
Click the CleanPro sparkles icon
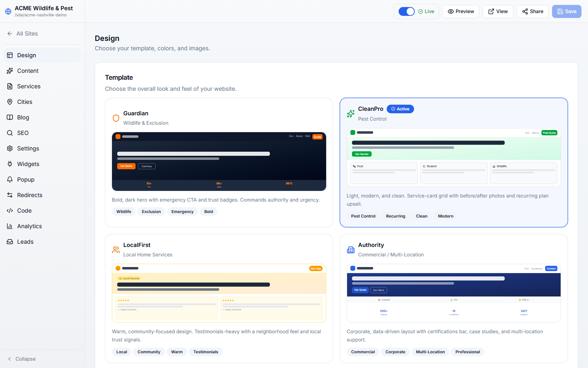click(351, 114)
